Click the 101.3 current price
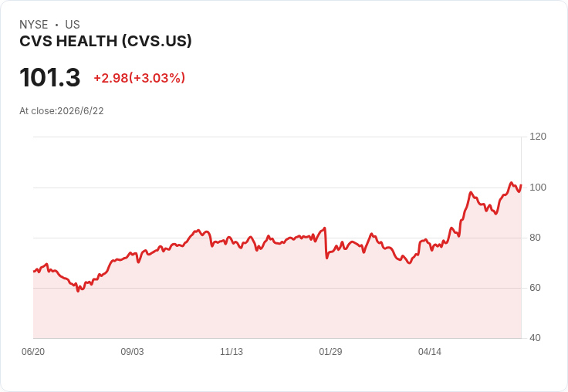Screen dimensions: 568x392 [50, 77]
